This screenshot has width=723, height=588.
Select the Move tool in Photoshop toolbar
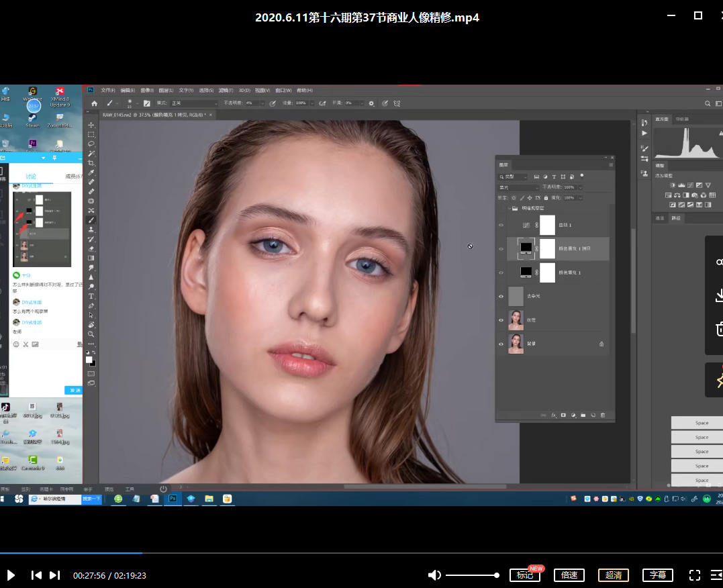tap(91, 125)
